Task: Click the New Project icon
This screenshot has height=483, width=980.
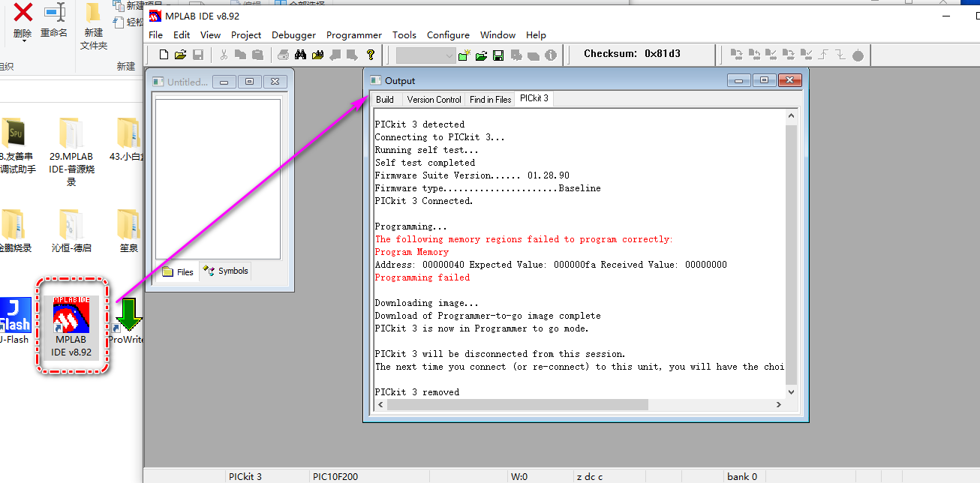Action: coord(464,55)
